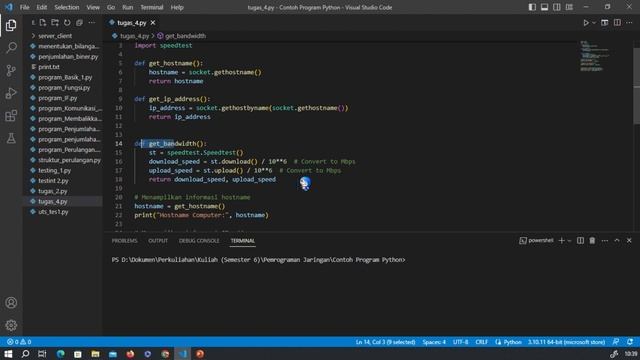Close the tugas_4.py tab
This screenshot has width=640, height=360.
[x=153, y=23]
